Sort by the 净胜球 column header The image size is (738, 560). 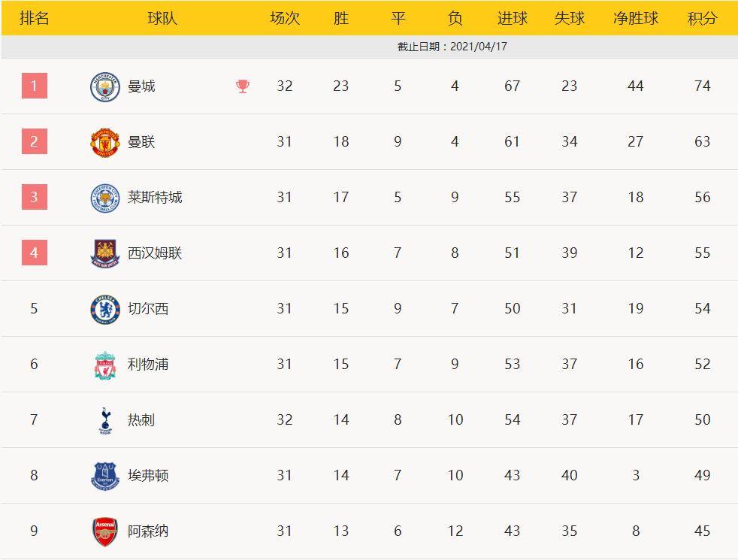[x=635, y=19]
